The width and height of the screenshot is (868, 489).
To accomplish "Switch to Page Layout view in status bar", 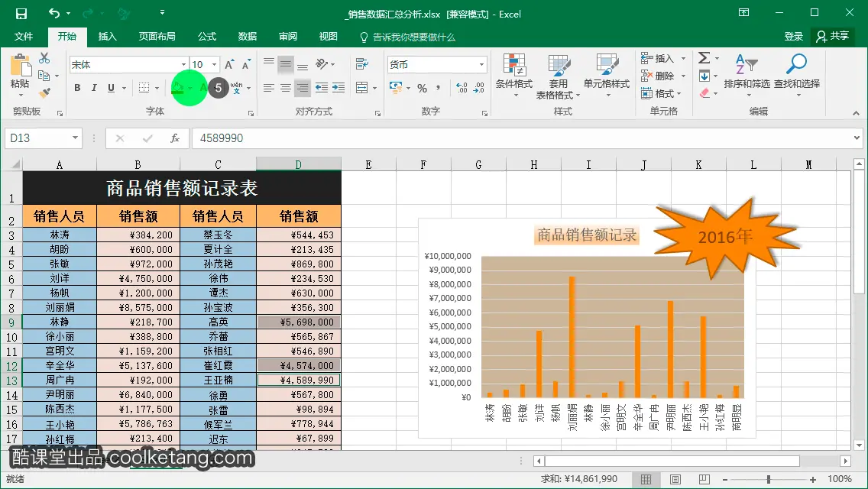I will [x=675, y=480].
